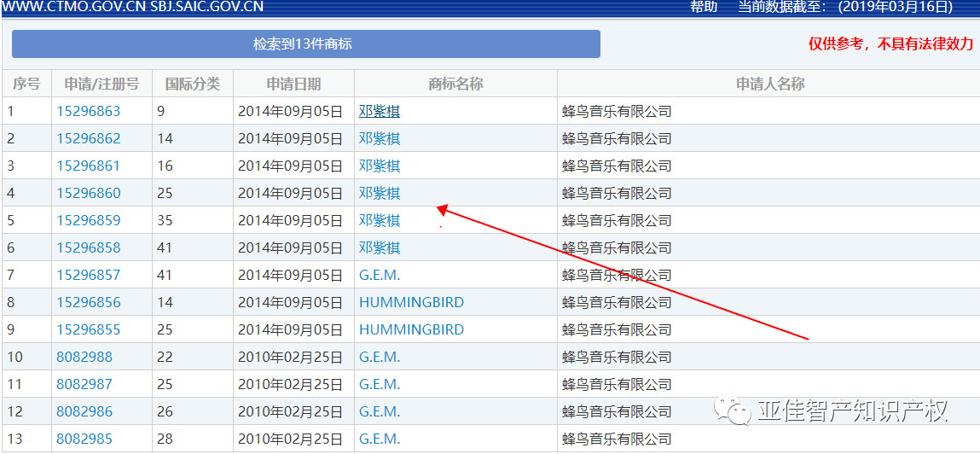Open registration number 15296855
The height and width of the screenshot is (454, 980).
click(x=88, y=329)
